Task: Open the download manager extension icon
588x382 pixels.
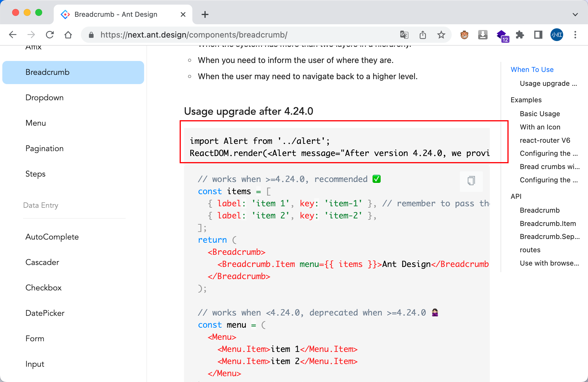Action: pyautogui.click(x=482, y=35)
